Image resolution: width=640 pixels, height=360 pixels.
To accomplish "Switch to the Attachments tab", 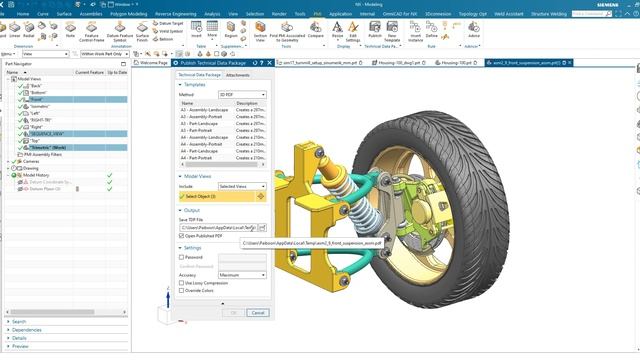I will 238,75.
